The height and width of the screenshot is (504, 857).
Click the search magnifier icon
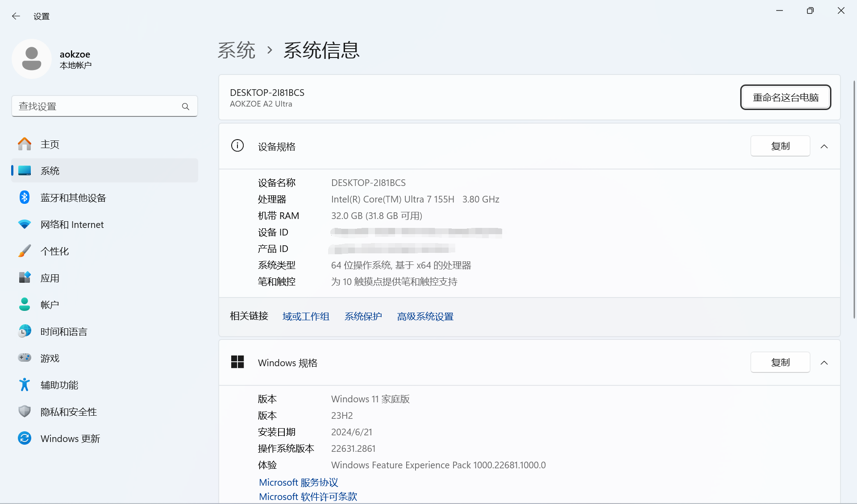pyautogui.click(x=186, y=107)
